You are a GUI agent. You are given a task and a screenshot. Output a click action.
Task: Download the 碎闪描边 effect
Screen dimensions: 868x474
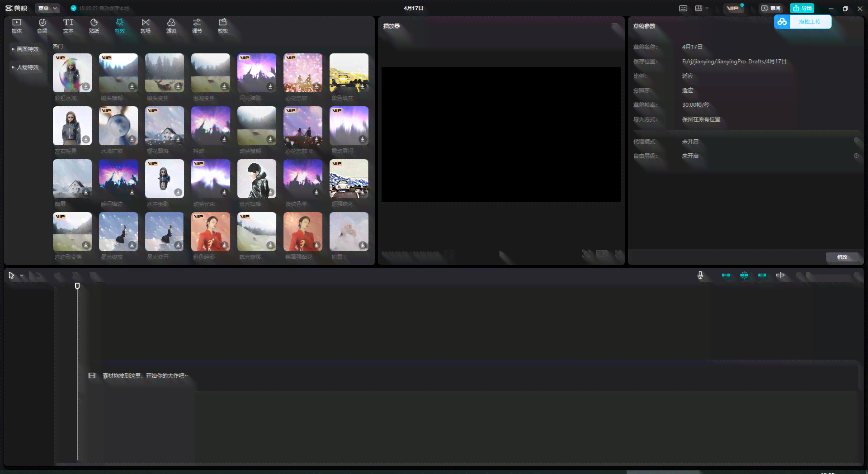tap(132, 192)
